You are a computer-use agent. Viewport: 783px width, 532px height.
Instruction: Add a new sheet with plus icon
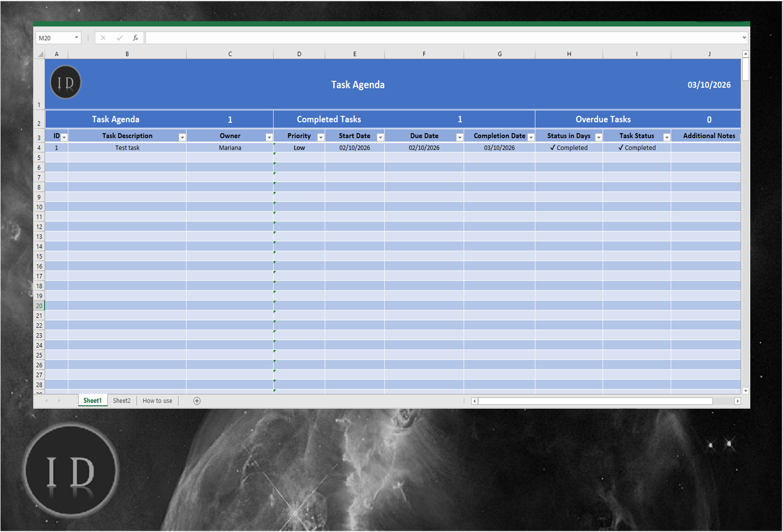pos(197,401)
